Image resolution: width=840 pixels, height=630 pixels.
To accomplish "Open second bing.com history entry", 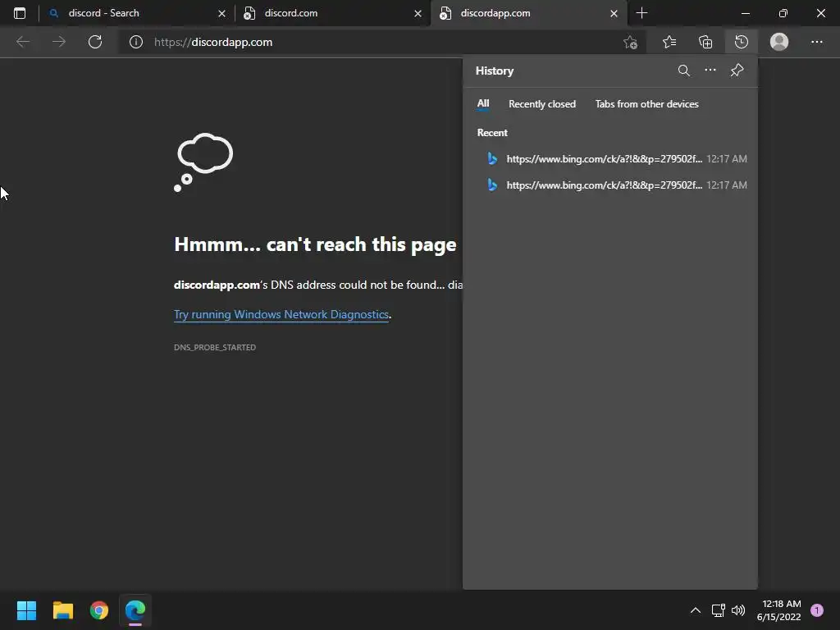I will (610, 185).
